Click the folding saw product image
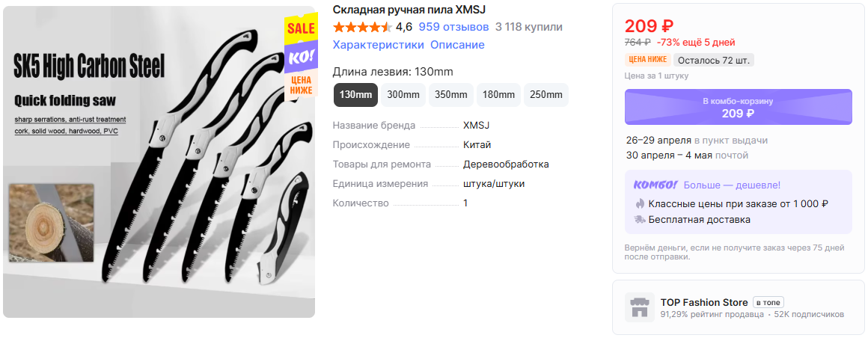 [159, 162]
